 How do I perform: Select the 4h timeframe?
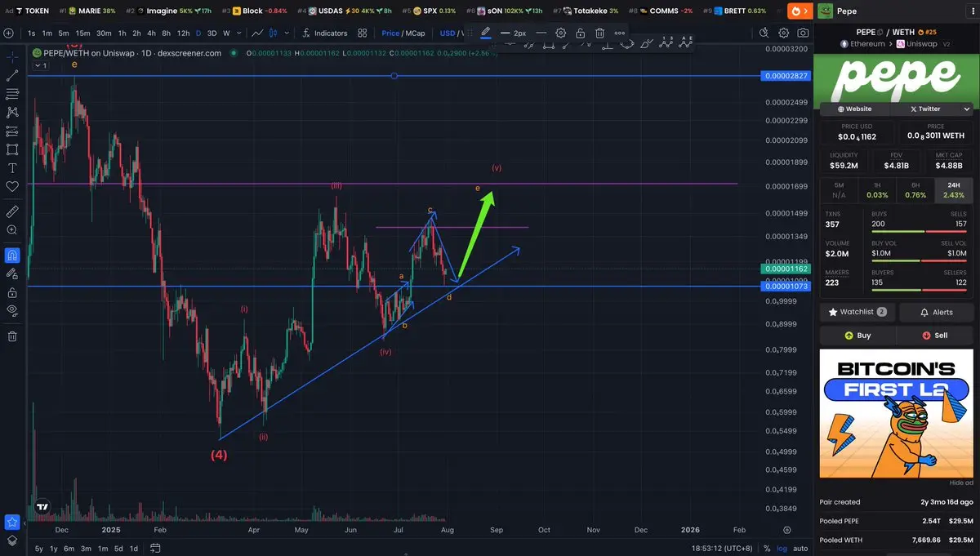150,33
